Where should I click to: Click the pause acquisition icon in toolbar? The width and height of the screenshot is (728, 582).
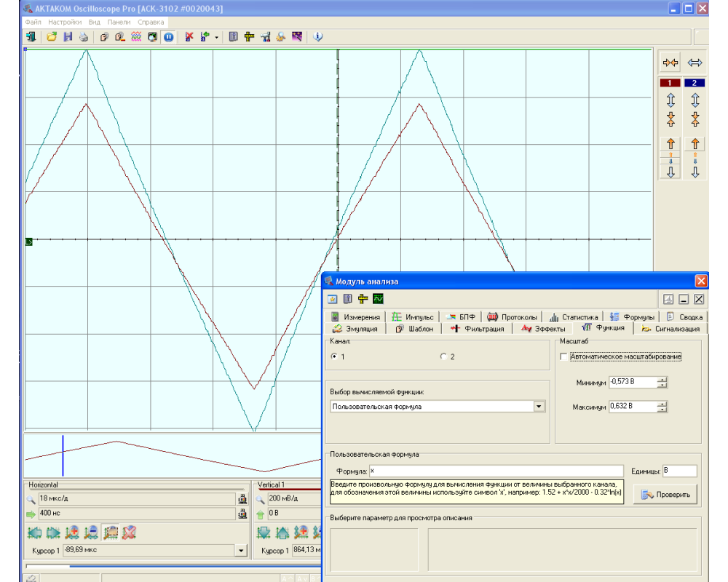(x=168, y=36)
